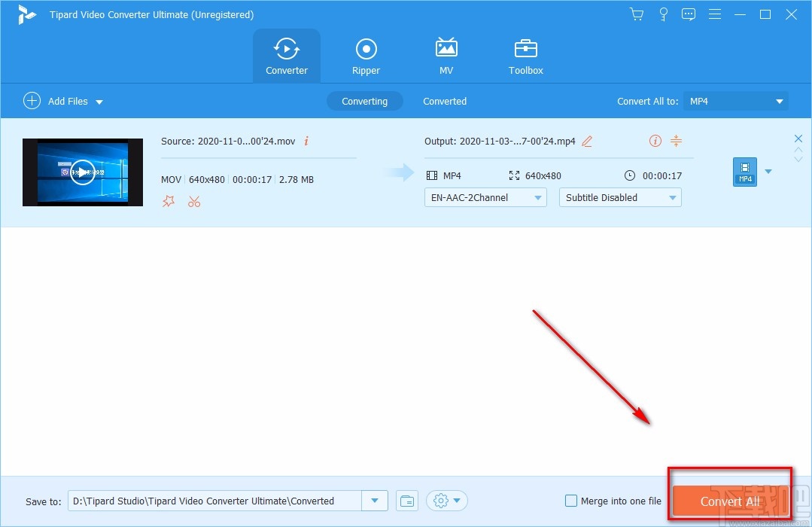Enable the Merge into one file checkbox
Viewport: 812px width, 527px height.
[x=571, y=500]
